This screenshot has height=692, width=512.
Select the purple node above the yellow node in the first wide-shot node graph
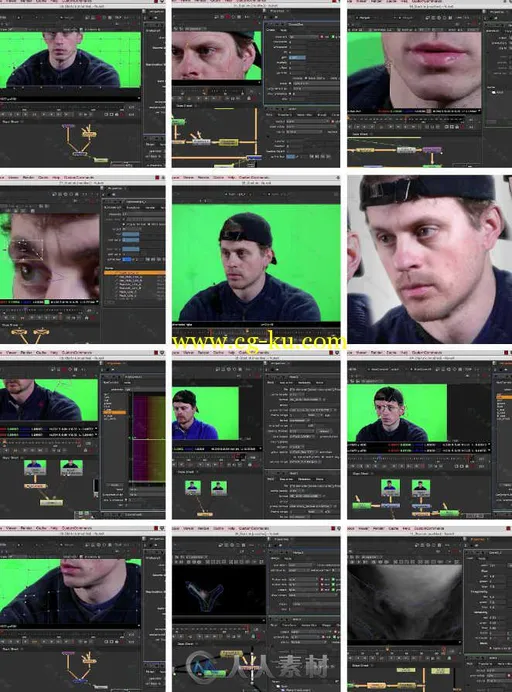[x=68, y=126]
